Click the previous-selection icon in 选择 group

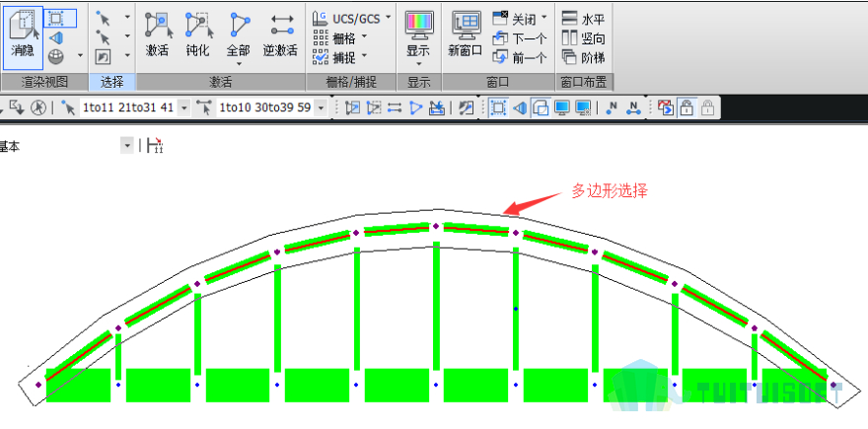click(x=103, y=56)
